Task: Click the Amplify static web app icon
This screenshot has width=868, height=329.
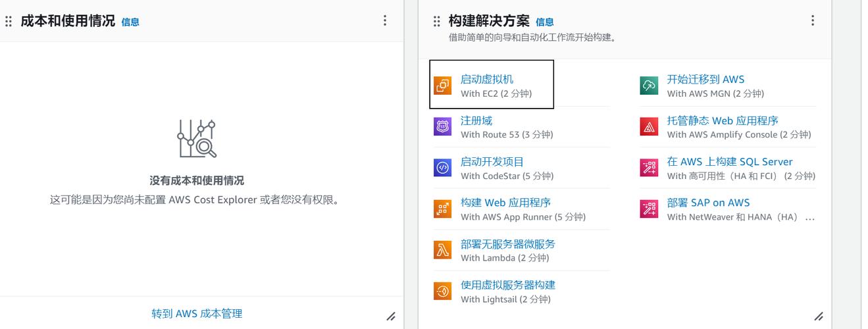Action: point(649,126)
